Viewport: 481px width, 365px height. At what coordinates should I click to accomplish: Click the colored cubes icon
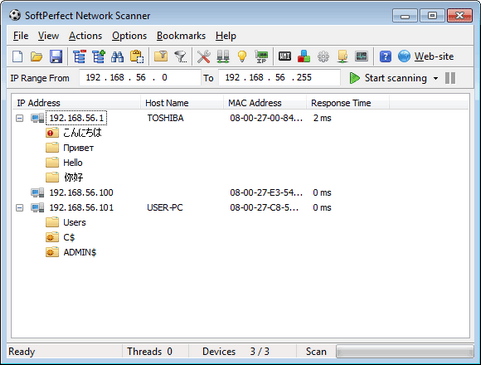304,56
